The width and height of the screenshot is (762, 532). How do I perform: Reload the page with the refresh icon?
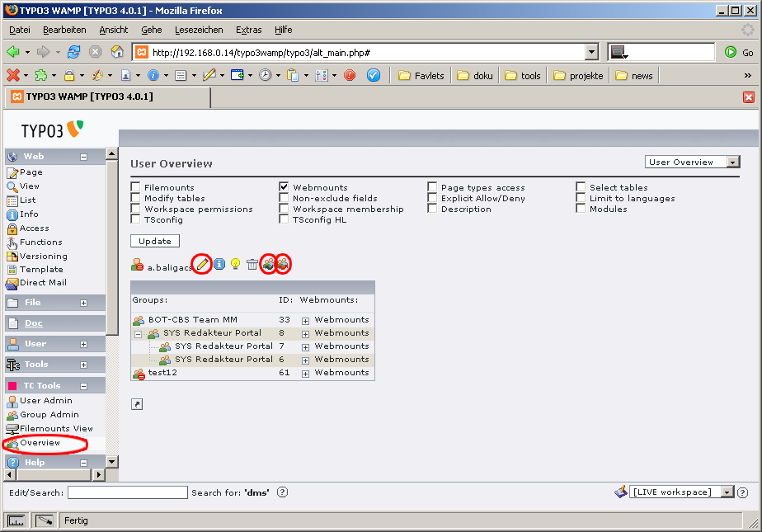(74, 51)
